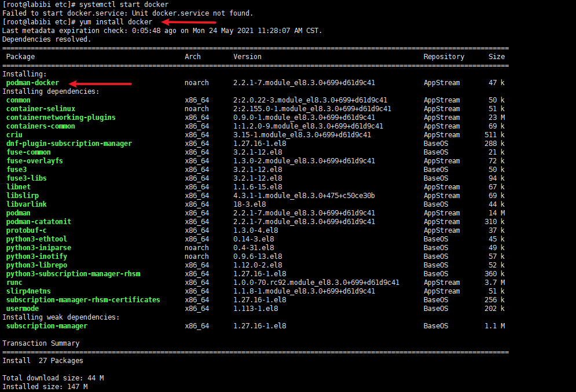Click the libvarlink version 18-3.el8

point(250,204)
